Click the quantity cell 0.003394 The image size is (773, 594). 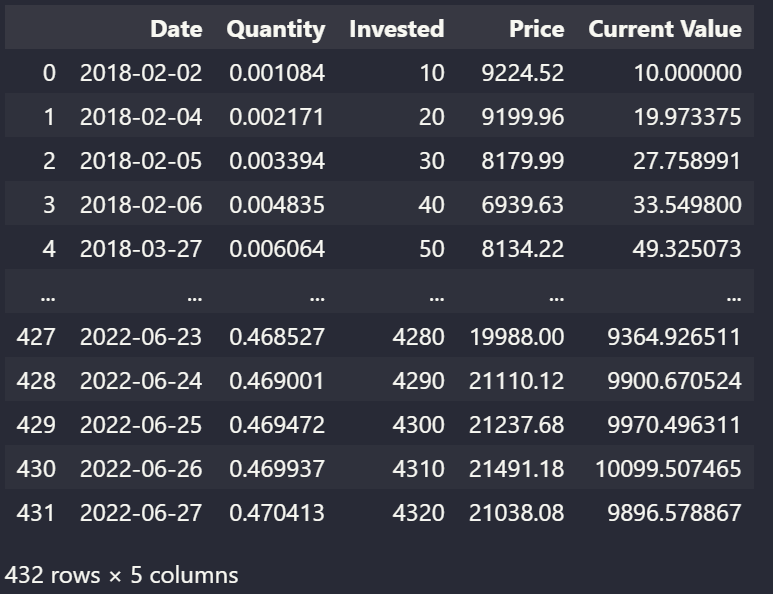coord(277,161)
